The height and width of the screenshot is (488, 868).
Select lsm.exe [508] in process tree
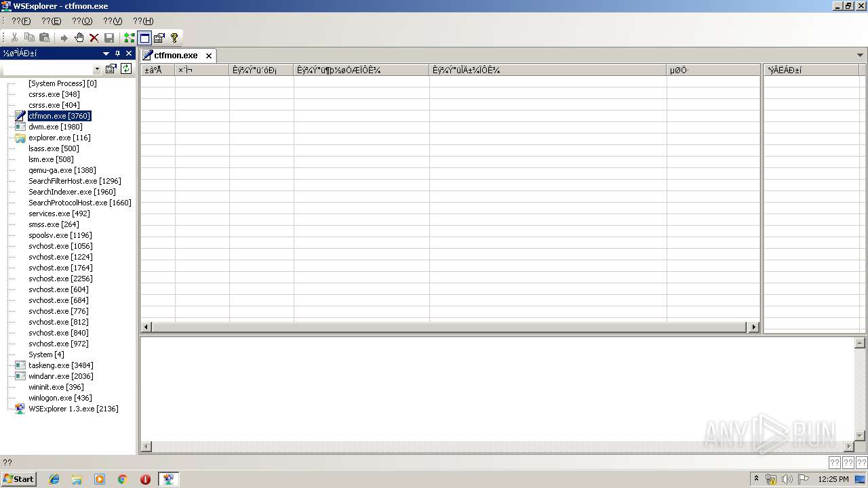51,159
